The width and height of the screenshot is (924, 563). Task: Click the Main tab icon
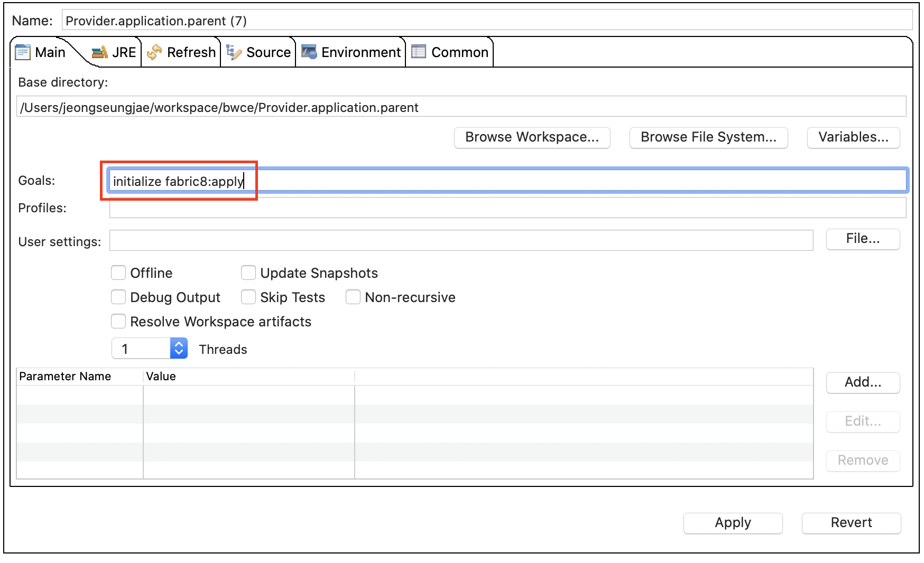(23, 52)
